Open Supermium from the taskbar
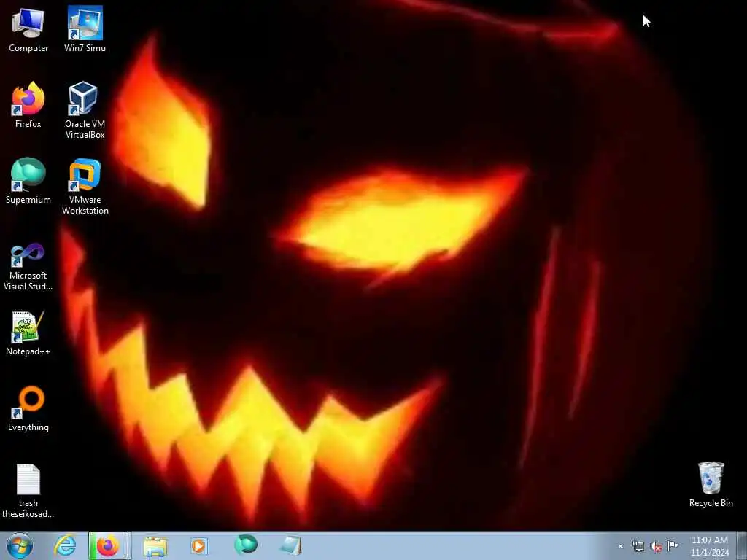Viewport: 747px width, 560px height. click(246, 545)
